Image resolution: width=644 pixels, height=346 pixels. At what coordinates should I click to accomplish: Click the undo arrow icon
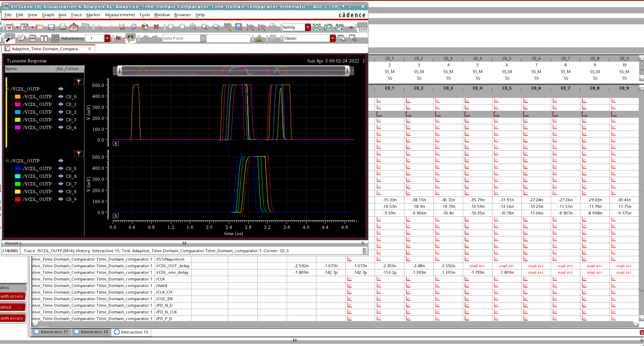point(100,27)
